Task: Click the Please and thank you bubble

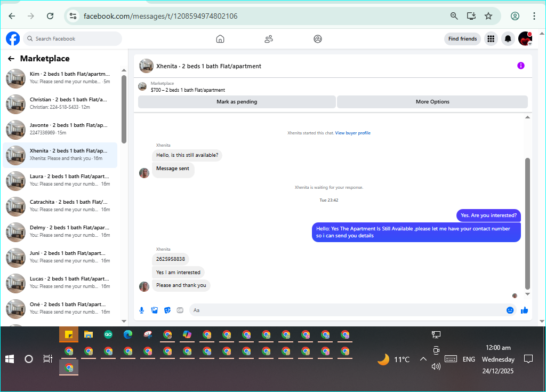Action: (181, 285)
